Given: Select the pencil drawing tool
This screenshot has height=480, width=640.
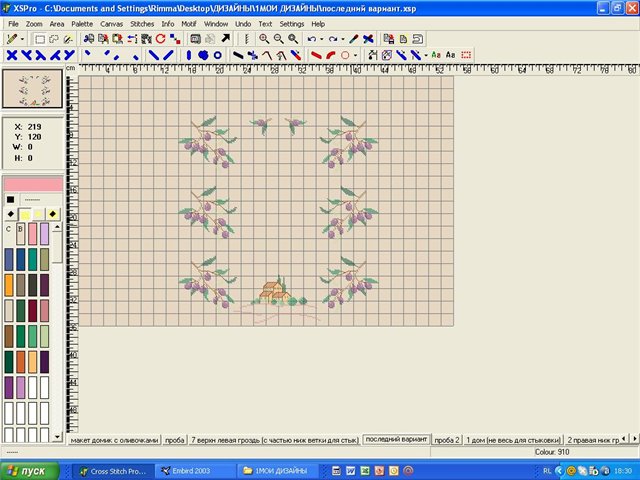Looking at the screenshot, I should click(x=11, y=38).
